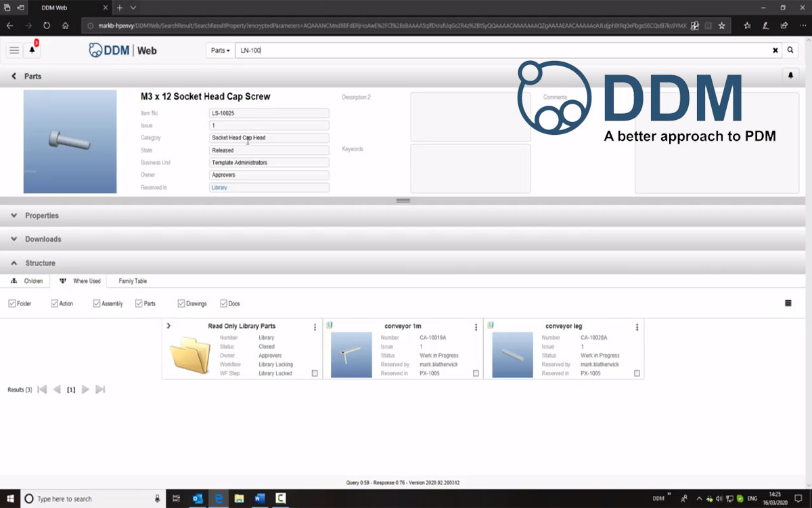
Task: Click the search magnifier icon
Action: point(790,50)
